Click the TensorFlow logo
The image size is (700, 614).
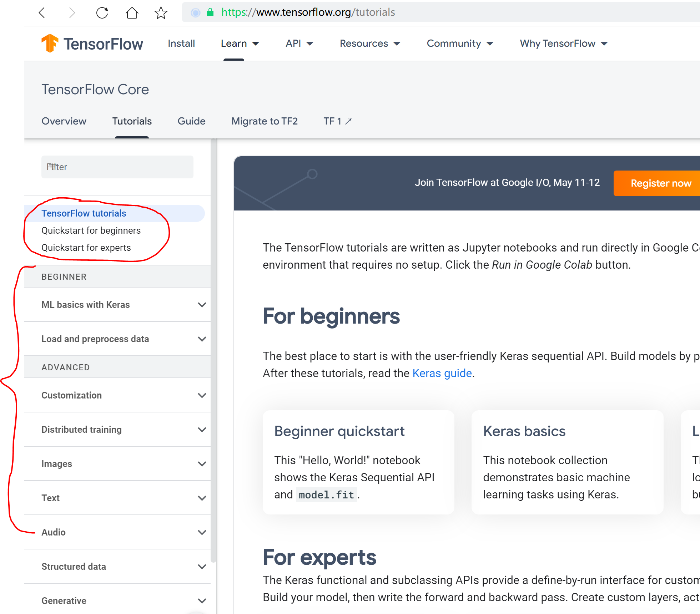pyautogui.click(x=92, y=44)
